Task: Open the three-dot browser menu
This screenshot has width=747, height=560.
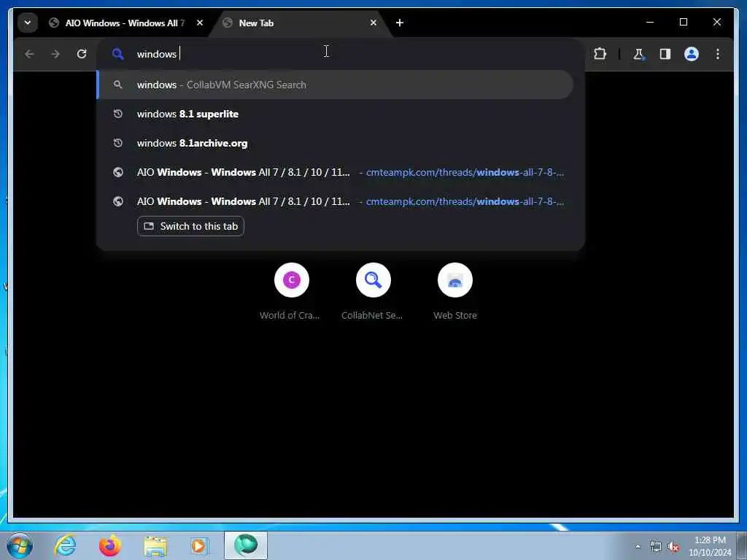Action: 718,54
